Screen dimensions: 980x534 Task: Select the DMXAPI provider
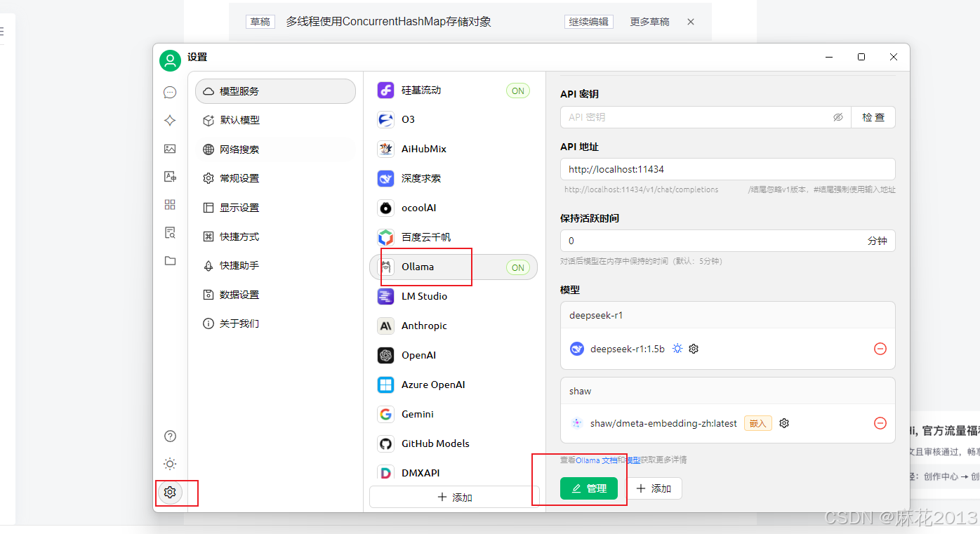tap(453, 473)
